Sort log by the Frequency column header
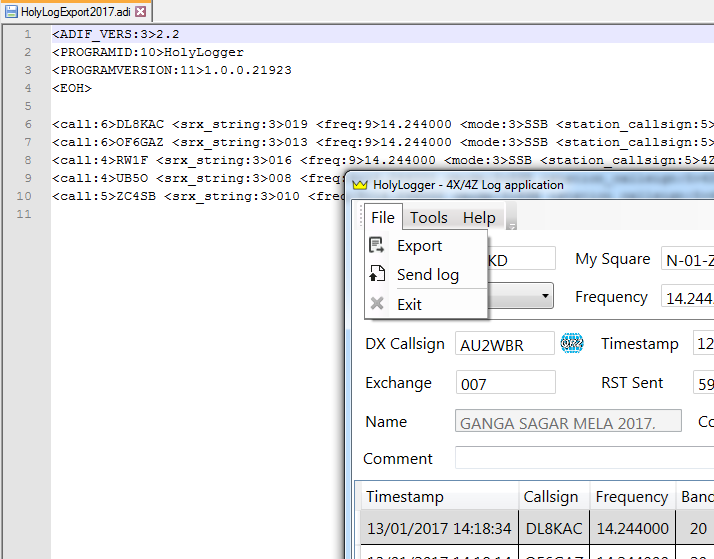This screenshot has height=559, width=714. [x=633, y=496]
